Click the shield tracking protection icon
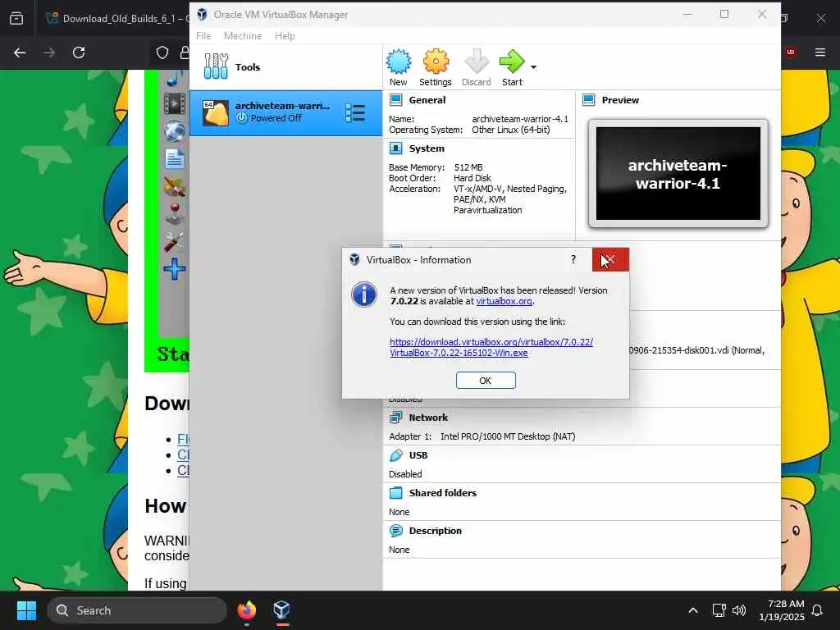Viewport: 840px width, 630px height. click(x=162, y=52)
